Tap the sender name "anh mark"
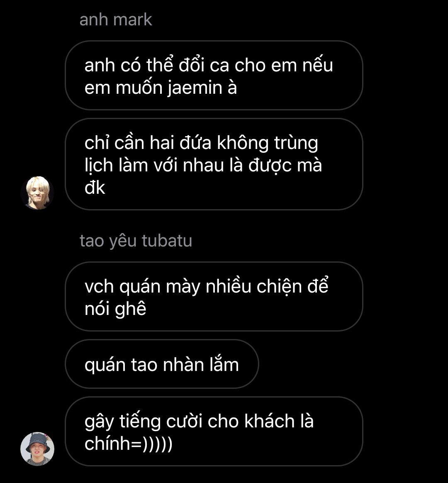448x483 pixels. (x=116, y=20)
